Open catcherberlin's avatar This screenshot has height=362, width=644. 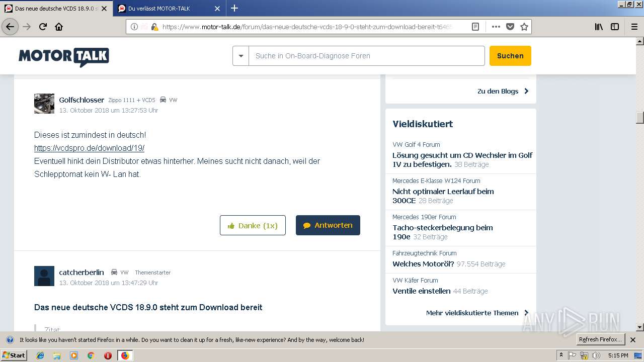pyautogui.click(x=44, y=276)
